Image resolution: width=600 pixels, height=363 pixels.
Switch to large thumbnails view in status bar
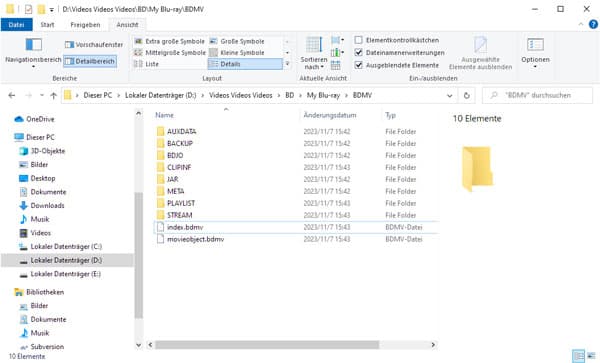tap(591, 356)
